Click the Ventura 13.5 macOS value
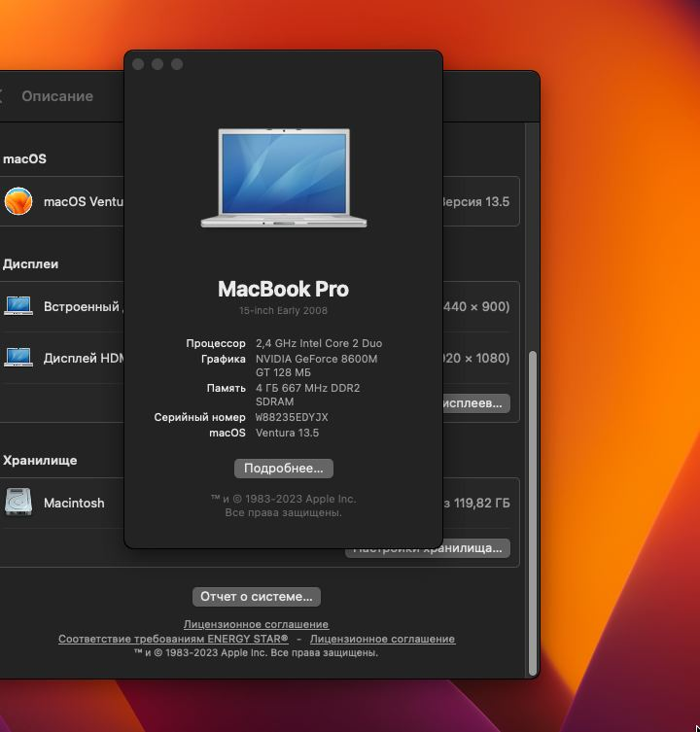The height and width of the screenshot is (732, 700). tap(287, 433)
